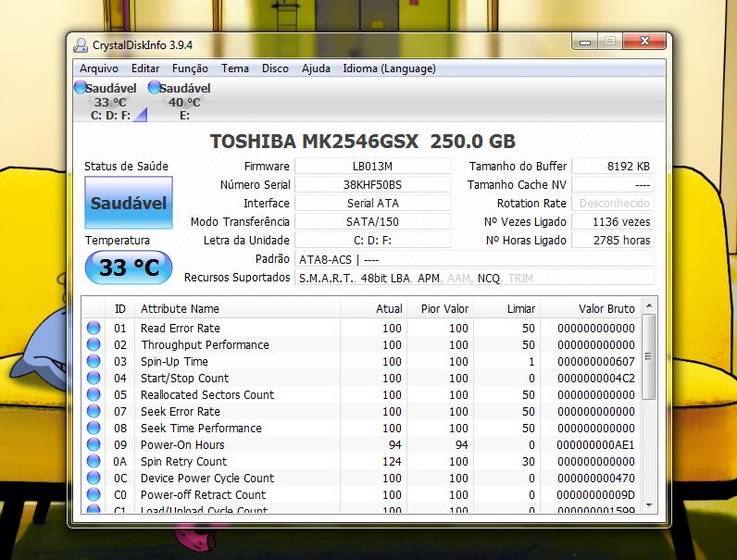
Task: Click the 33 °C temperature button
Action: pos(129,268)
